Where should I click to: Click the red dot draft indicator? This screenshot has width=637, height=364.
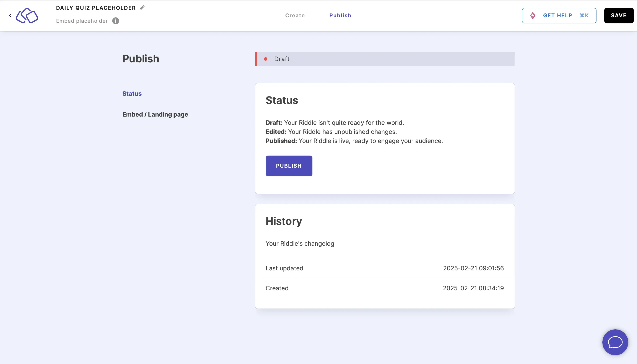click(x=265, y=59)
